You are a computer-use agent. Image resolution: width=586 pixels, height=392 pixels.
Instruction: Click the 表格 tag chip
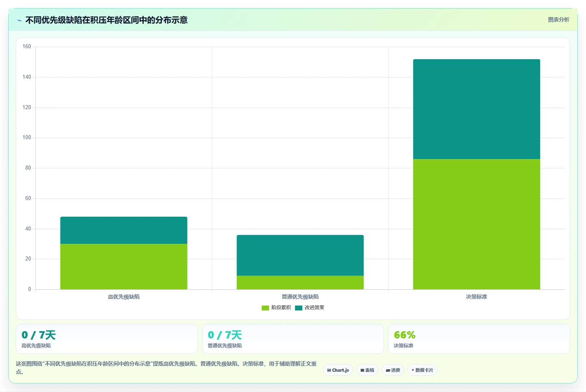[367, 370]
